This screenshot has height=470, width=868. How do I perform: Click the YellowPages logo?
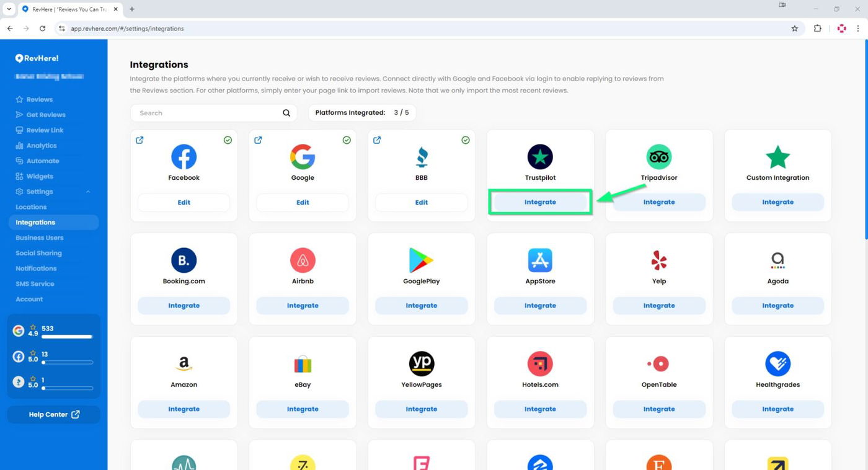(x=422, y=364)
